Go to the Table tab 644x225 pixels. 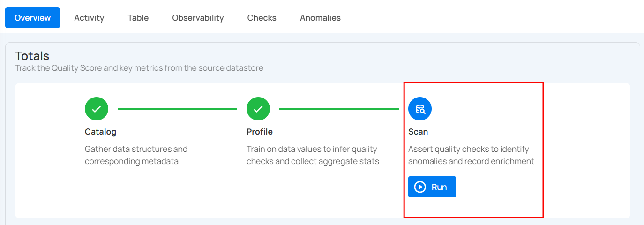tap(138, 18)
